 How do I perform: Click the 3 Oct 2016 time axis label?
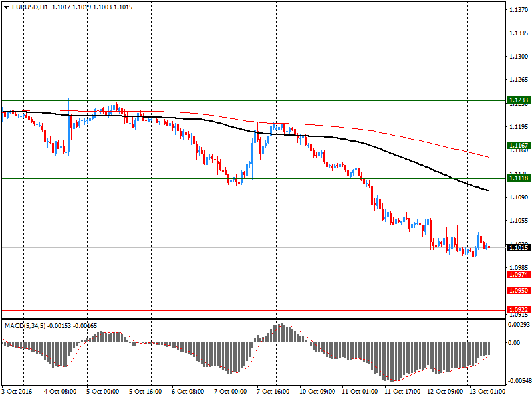point(17,392)
